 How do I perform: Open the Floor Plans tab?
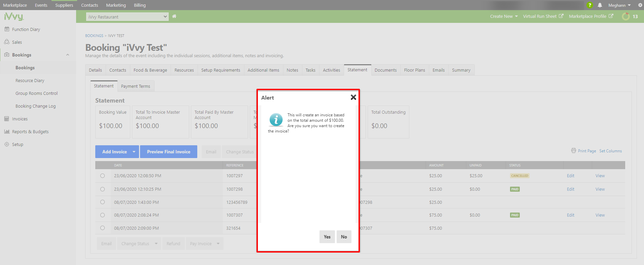pyautogui.click(x=414, y=70)
